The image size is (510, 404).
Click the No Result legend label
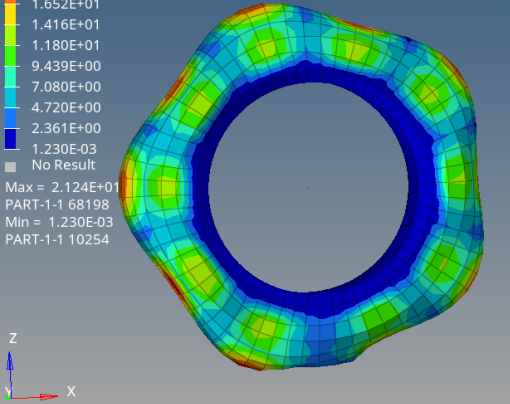pyautogui.click(x=64, y=165)
